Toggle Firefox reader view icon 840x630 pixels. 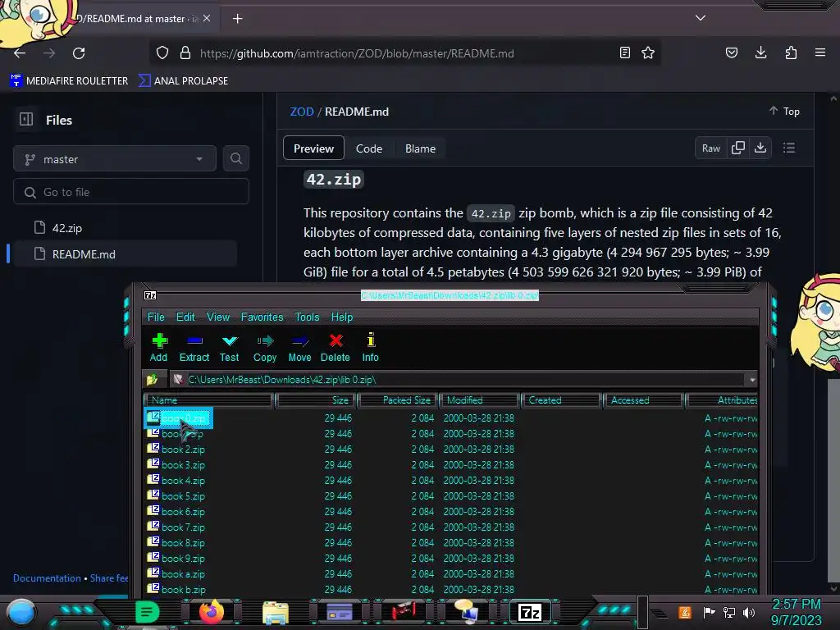point(624,52)
